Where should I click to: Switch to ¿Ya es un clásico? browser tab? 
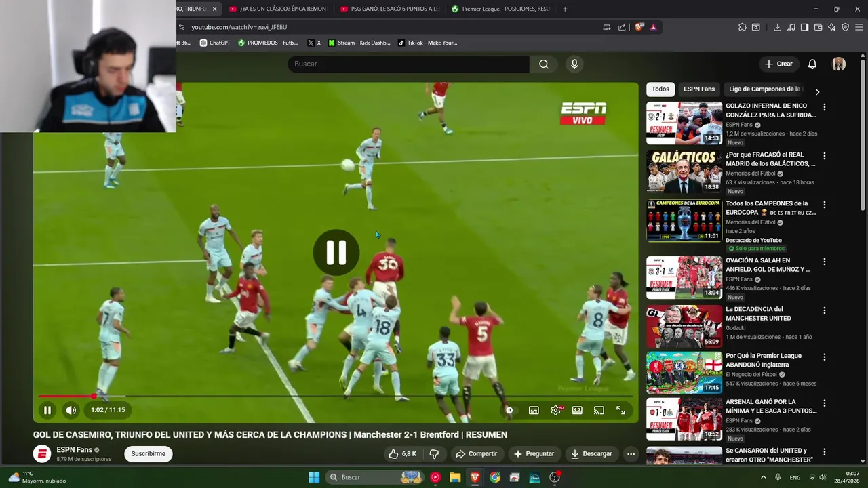pyautogui.click(x=278, y=9)
